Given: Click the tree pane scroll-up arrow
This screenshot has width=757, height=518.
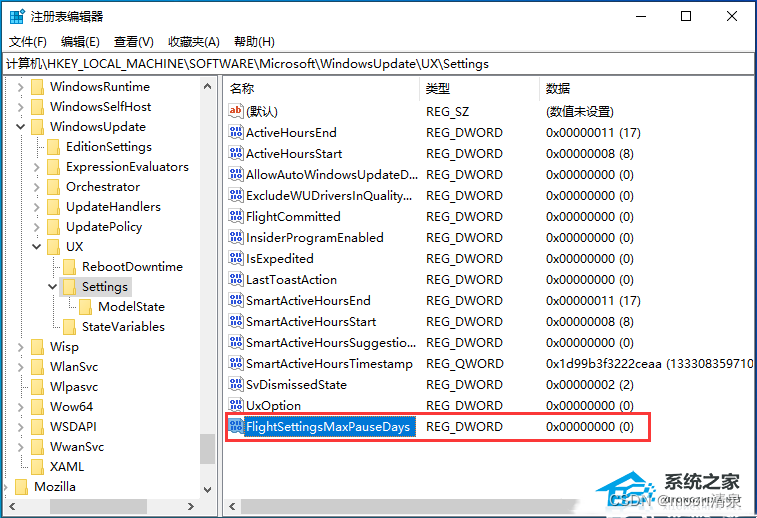Looking at the screenshot, I should (208, 86).
